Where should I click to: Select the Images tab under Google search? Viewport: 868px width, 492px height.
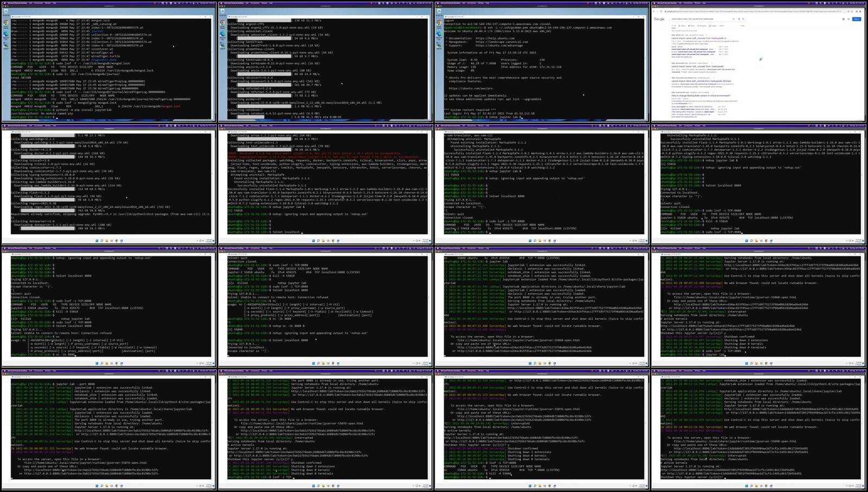point(712,26)
